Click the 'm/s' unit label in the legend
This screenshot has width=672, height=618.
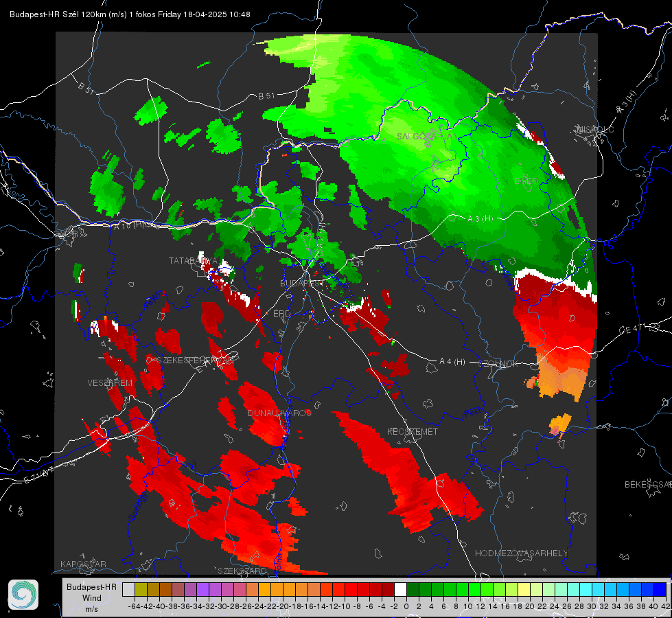tap(92, 609)
